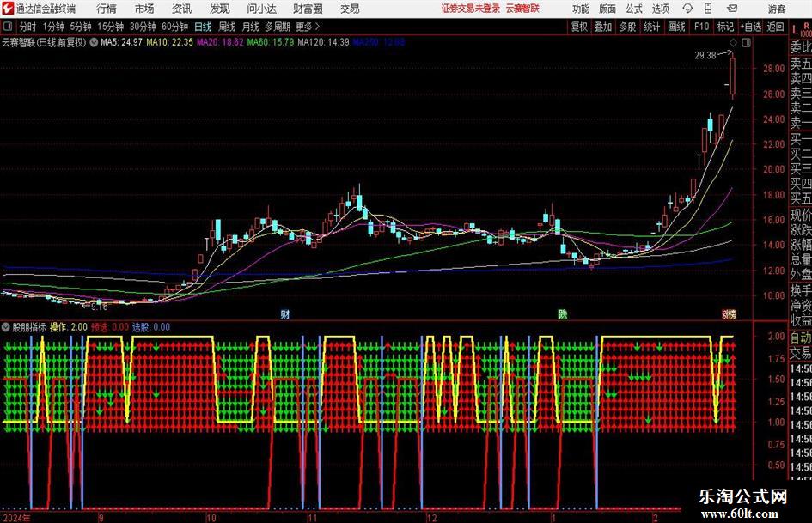Click the diamond icon above chart
The image size is (812, 523).
pos(733,42)
